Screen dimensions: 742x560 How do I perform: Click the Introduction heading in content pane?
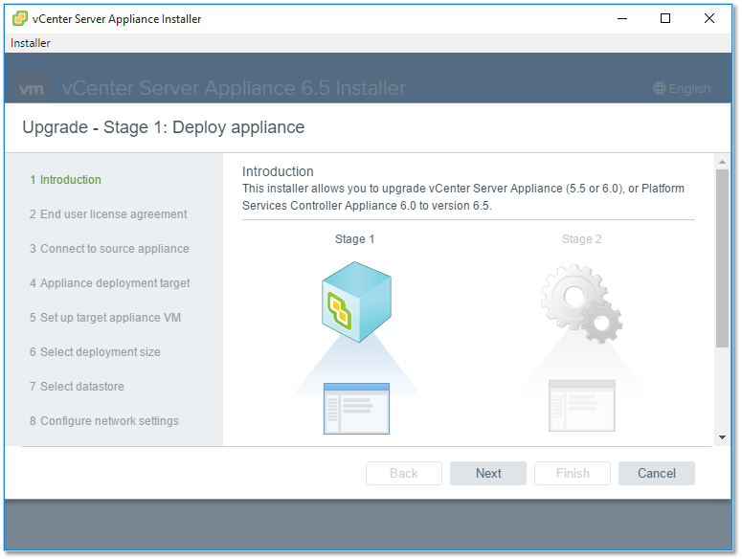pyautogui.click(x=278, y=171)
